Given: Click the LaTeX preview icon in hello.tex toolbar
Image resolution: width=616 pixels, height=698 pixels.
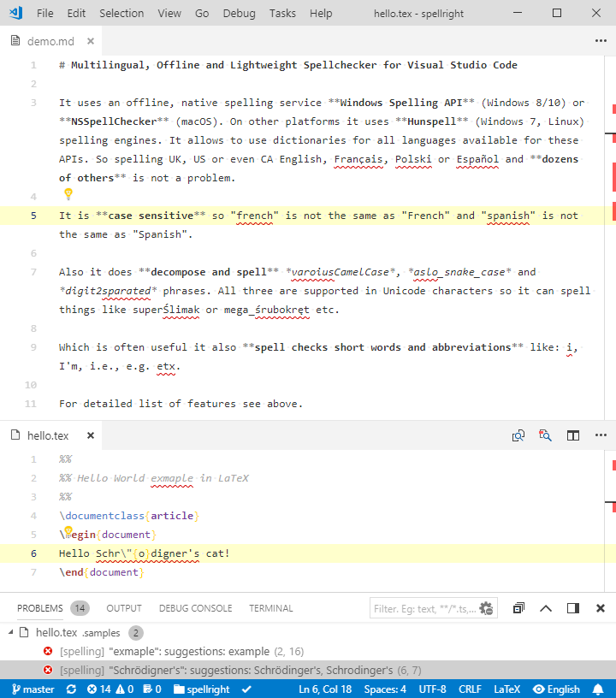Looking at the screenshot, I should [x=518, y=435].
